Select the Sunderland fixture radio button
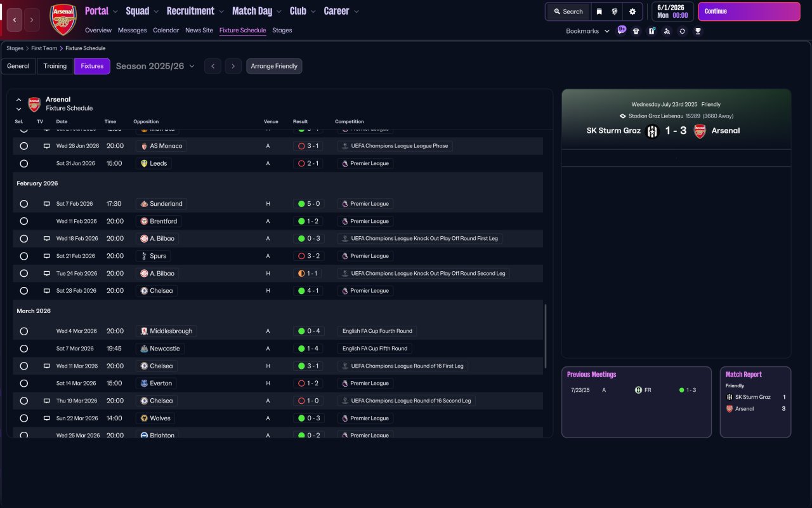This screenshot has width=812, height=508. (24, 204)
